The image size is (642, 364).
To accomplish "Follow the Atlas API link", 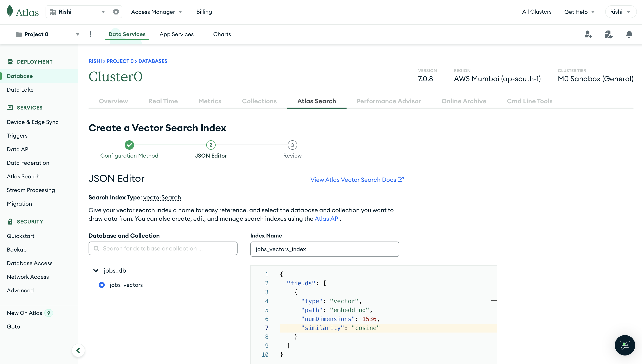I will pos(327,219).
